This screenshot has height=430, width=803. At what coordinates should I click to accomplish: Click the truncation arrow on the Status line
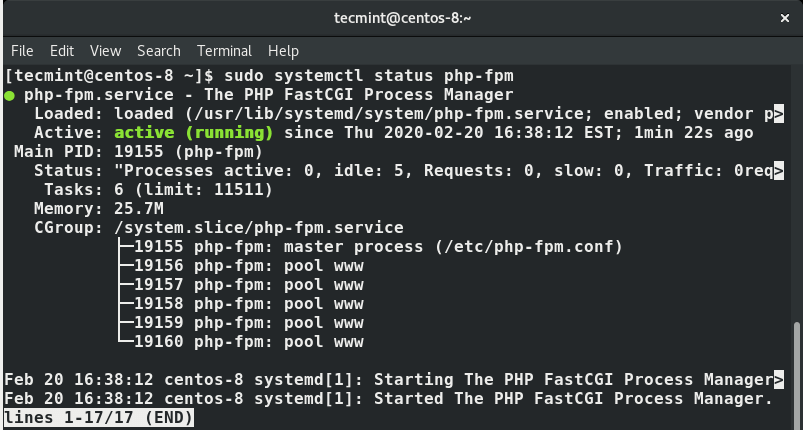click(778, 171)
